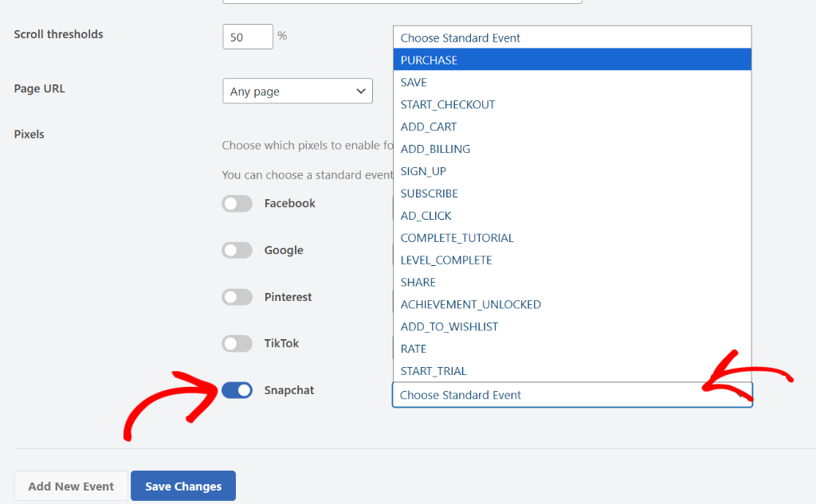
Task: Switch on the TikTok pixel toggle
Action: 237,344
